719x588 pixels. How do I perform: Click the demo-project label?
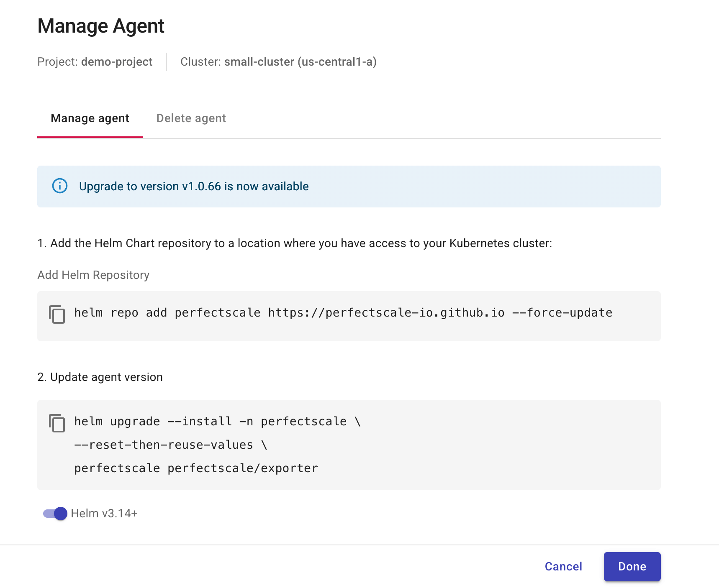[117, 61]
